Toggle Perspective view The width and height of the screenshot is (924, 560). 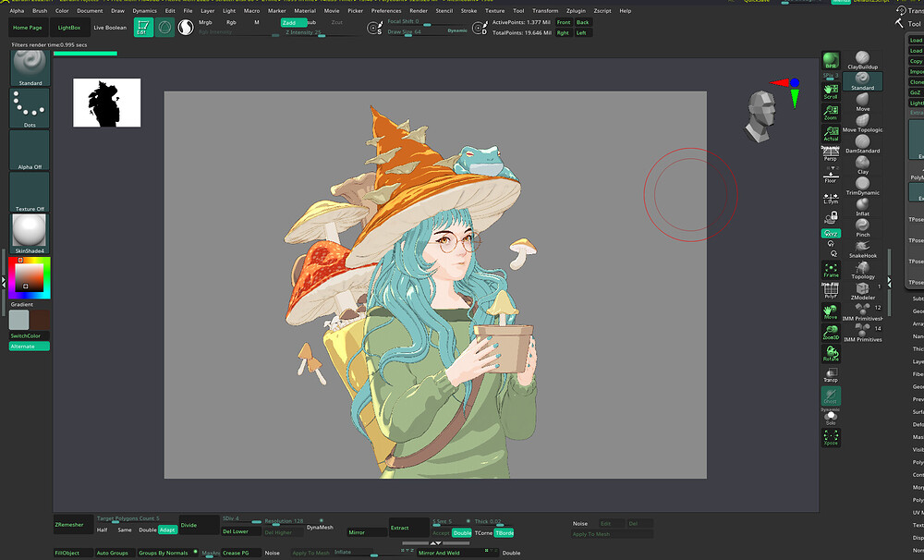coord(831,153)
